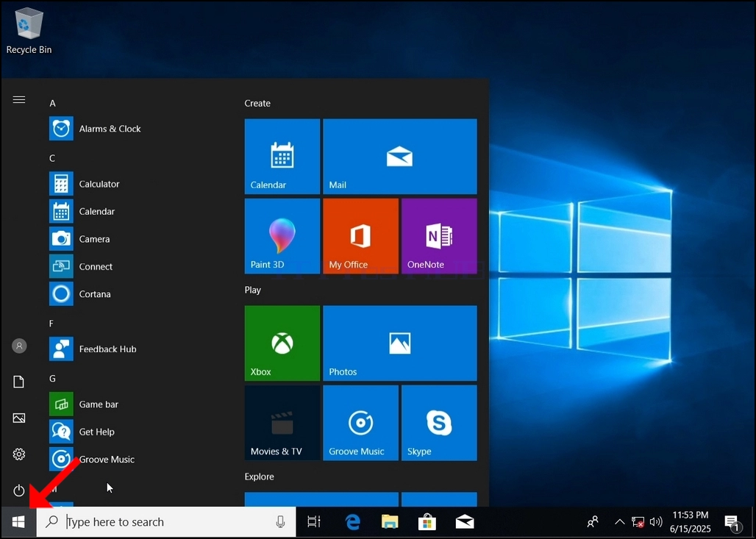756x539 pixels.
Task: Open Documents from Start sidebar
Action: tap(19, 382)
